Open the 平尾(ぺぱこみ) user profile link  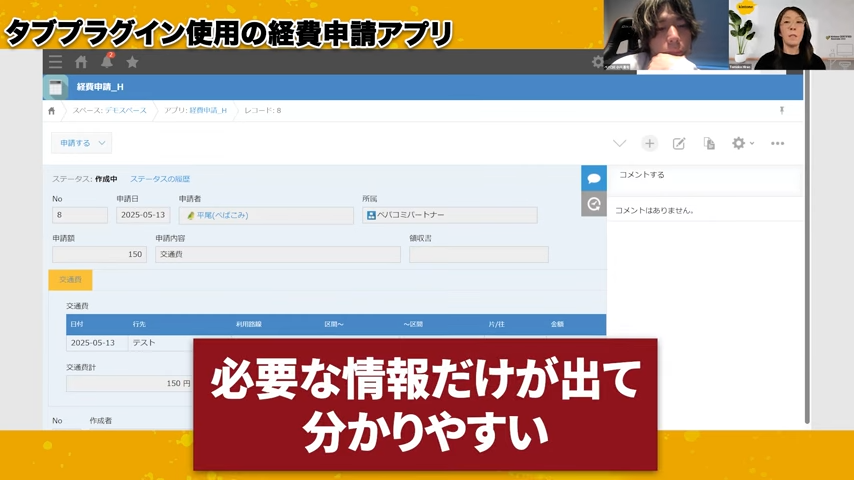coord(222,215)
